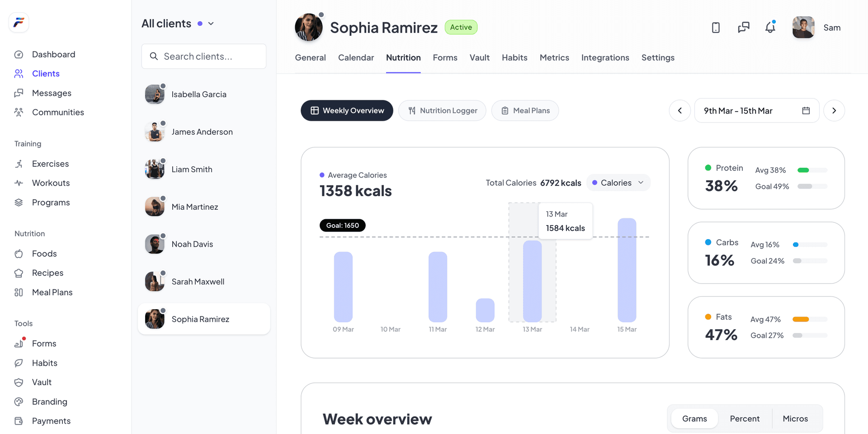868x434 pixels.
Task: Toggle Grams display in Week overview
Action: pos(694,418)
